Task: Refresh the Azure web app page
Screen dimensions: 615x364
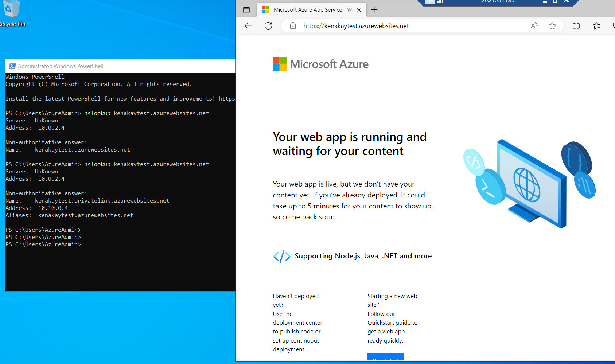Action: tap(268, 26)
